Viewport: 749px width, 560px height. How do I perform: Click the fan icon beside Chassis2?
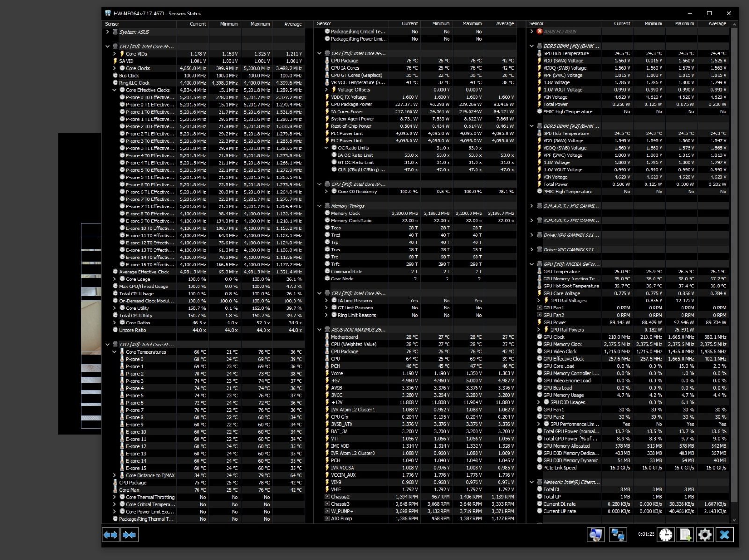pos(327,497)
